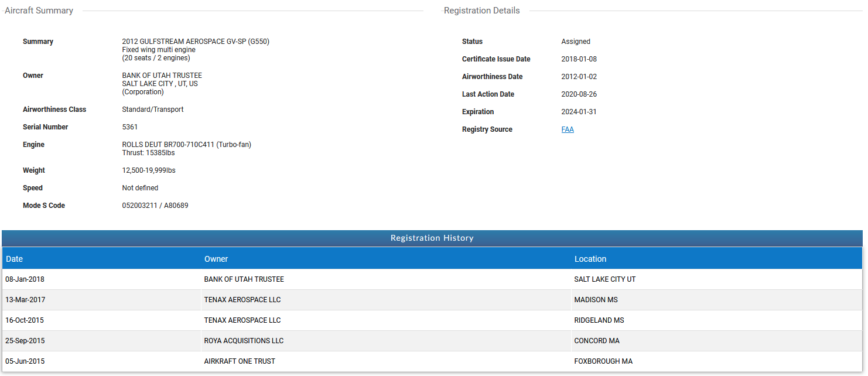Select the Status value Assigned

[x=576, y=42]
